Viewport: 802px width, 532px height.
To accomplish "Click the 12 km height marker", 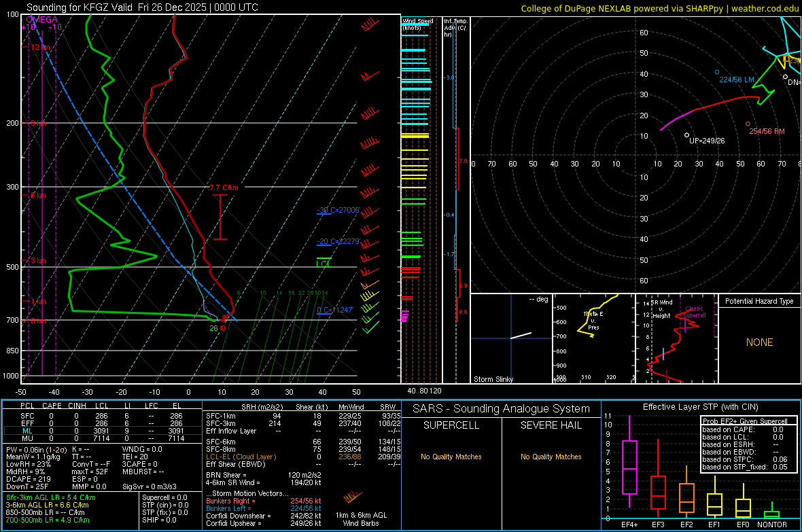I will pyautogui.click(x=40, y=47).
